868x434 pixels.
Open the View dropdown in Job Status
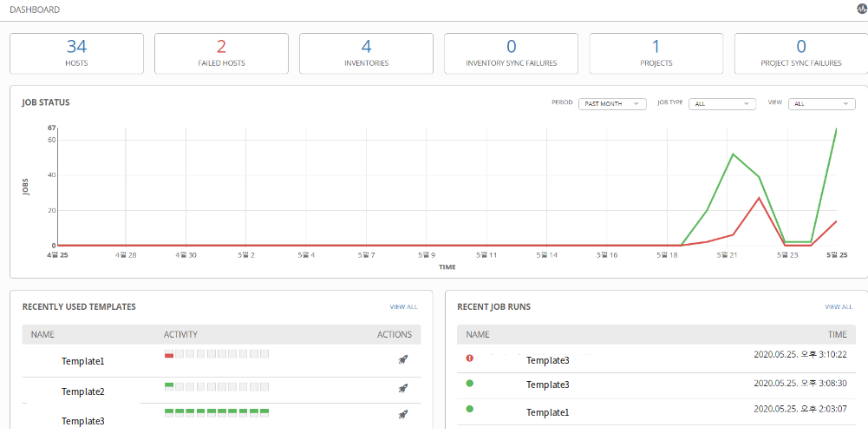pyautogui.click(x=821, y=103)
